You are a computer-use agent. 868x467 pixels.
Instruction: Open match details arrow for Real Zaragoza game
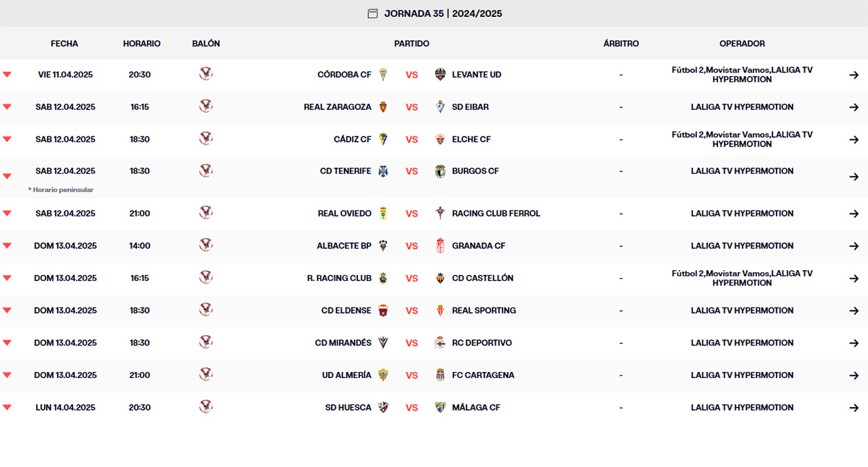[x=854, y=107]
